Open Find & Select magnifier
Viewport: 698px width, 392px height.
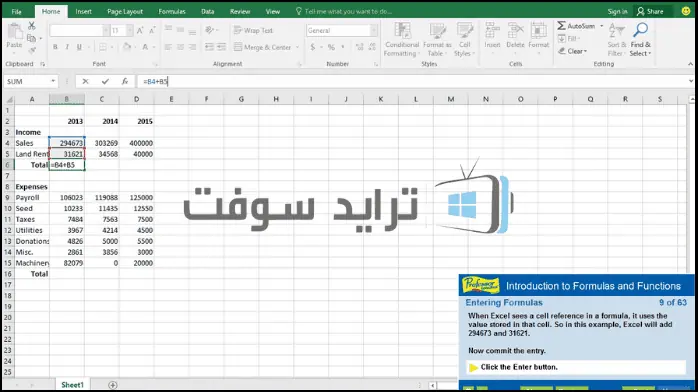click(641, 30)
